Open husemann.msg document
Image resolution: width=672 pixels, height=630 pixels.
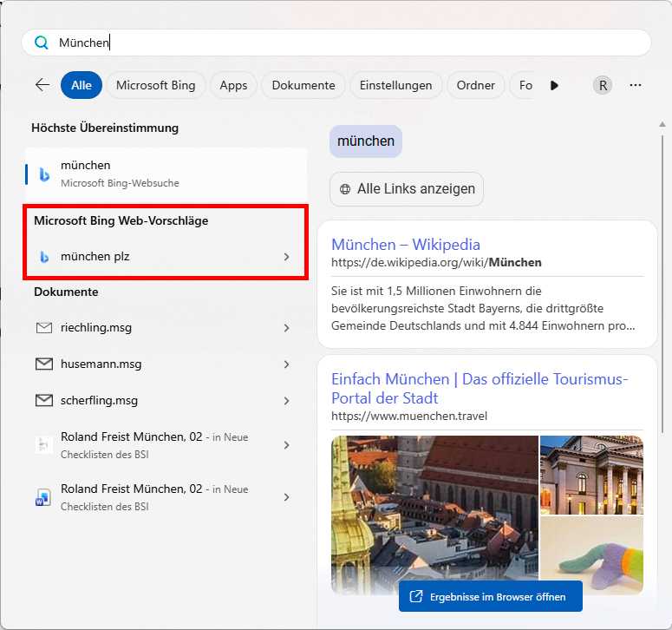coord(166,364)
